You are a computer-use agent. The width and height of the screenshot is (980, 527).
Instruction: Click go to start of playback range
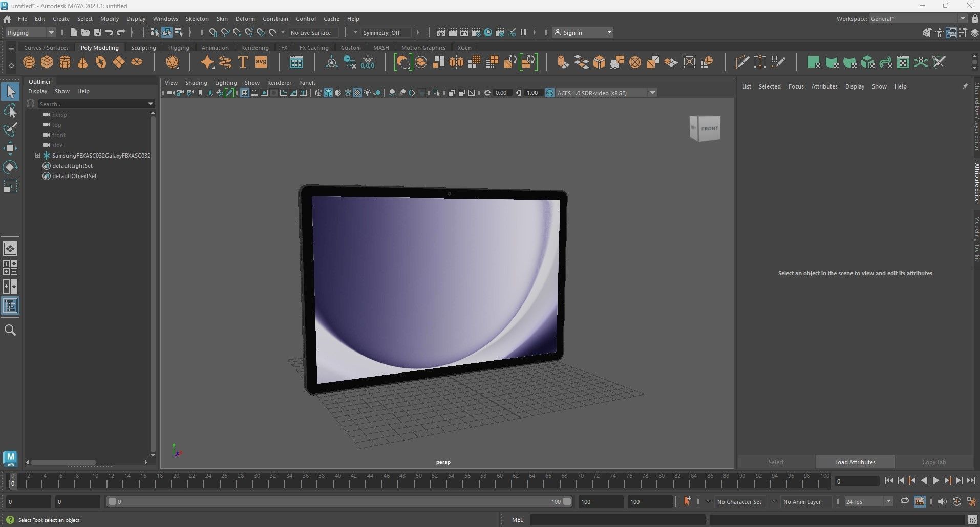[x=888, y=480]
